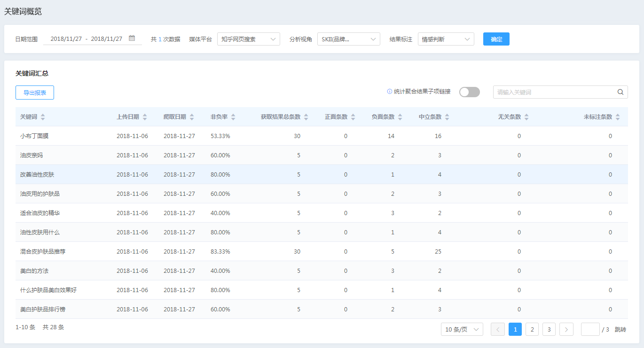Sort by 无关条数 column arrows
The height and width of the screenshot is (348, 644).
click(x=526, y=117)
